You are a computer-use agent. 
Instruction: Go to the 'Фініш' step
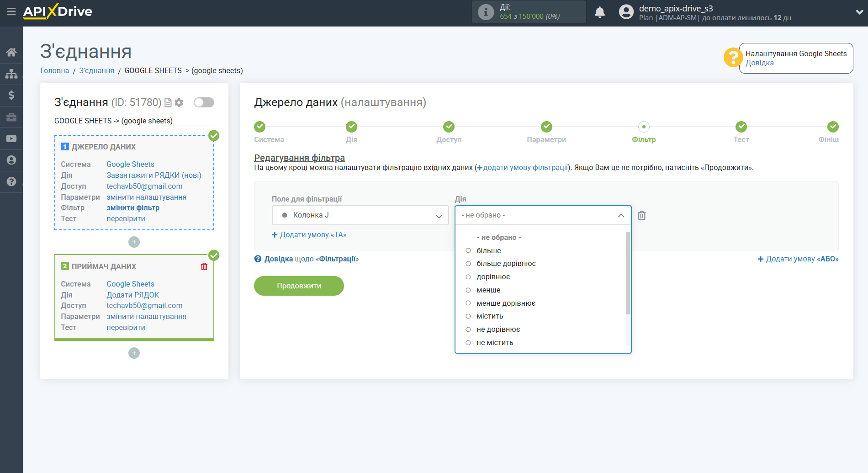pos(833,127)
